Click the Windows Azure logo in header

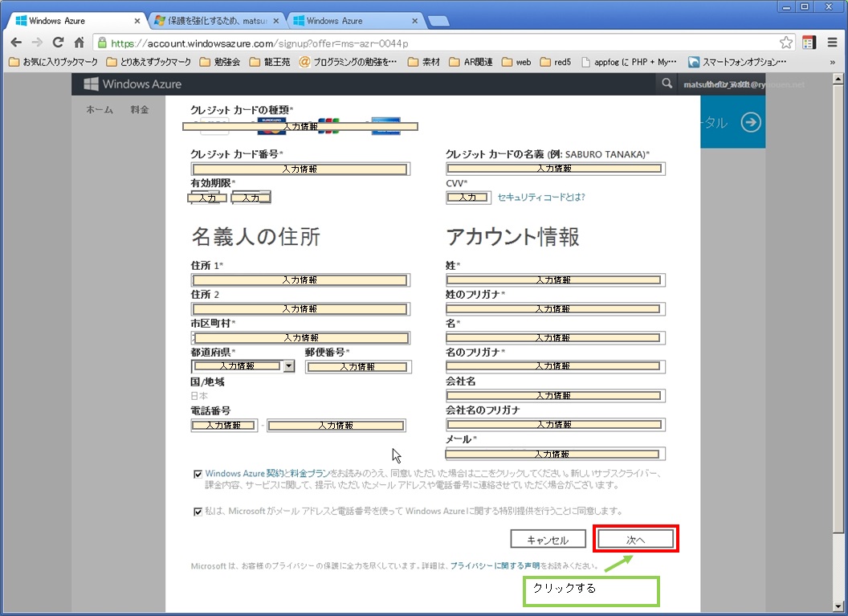(x=132, y=84)
